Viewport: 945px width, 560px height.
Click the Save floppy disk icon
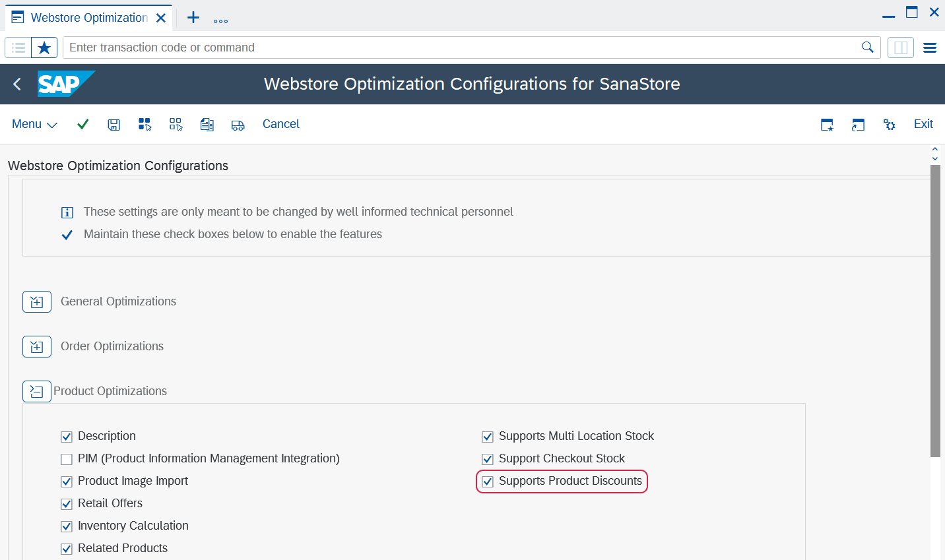point(114,125)
